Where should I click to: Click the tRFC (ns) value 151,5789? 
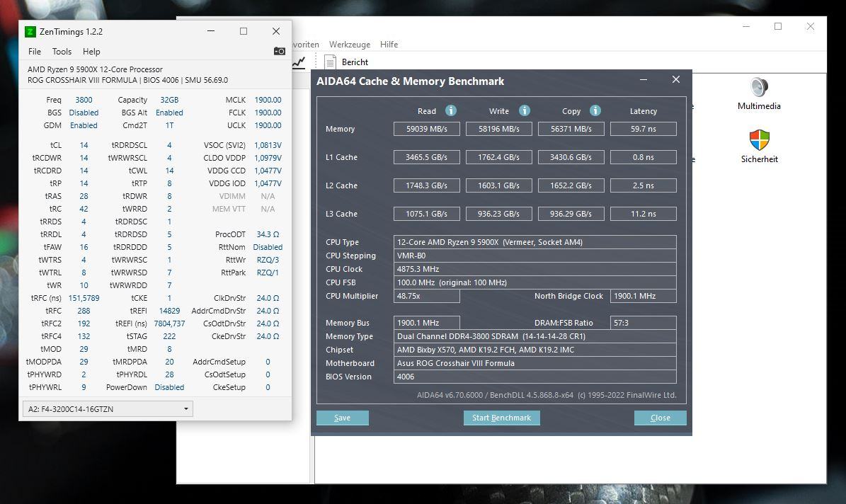tap(84, 298)
